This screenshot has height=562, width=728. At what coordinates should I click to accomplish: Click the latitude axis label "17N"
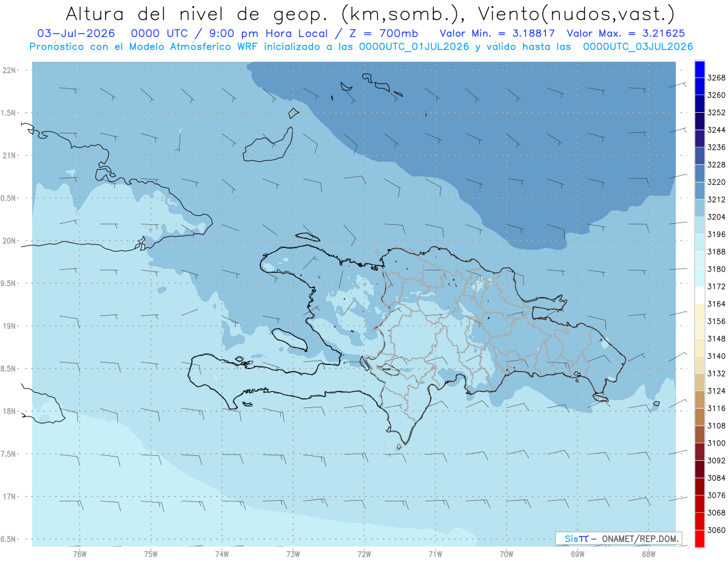coord(10,497)
